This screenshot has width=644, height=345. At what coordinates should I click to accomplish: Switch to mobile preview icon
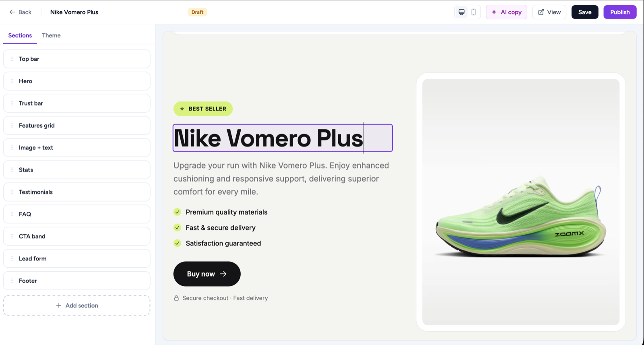(474, 12)
